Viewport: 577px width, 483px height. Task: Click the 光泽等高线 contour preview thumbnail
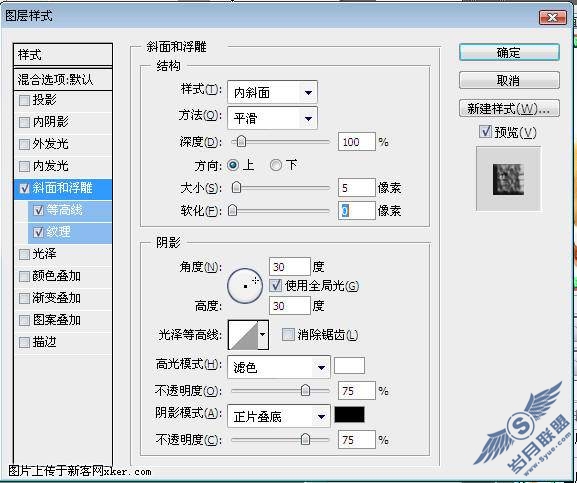243,334
